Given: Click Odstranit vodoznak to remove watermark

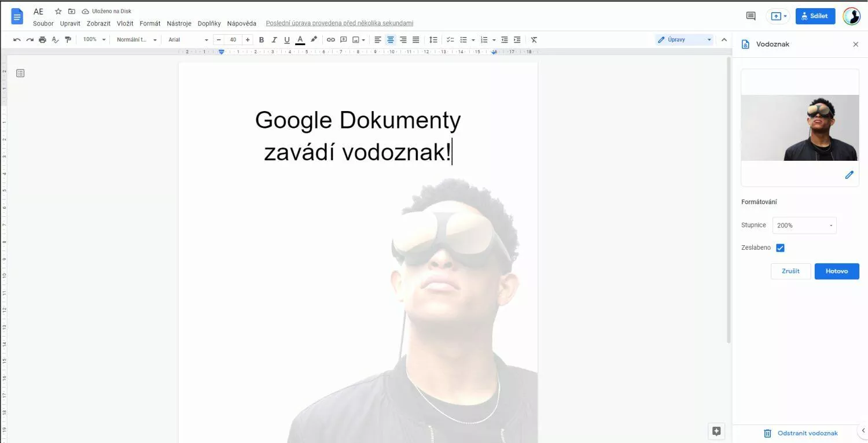Looking at the screenshot, I should point(800,433).
